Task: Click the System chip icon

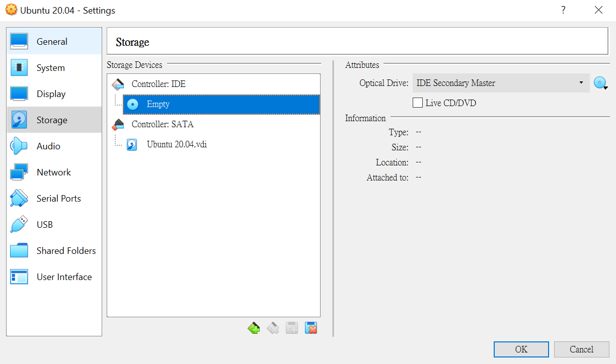Action: [19, 68]
